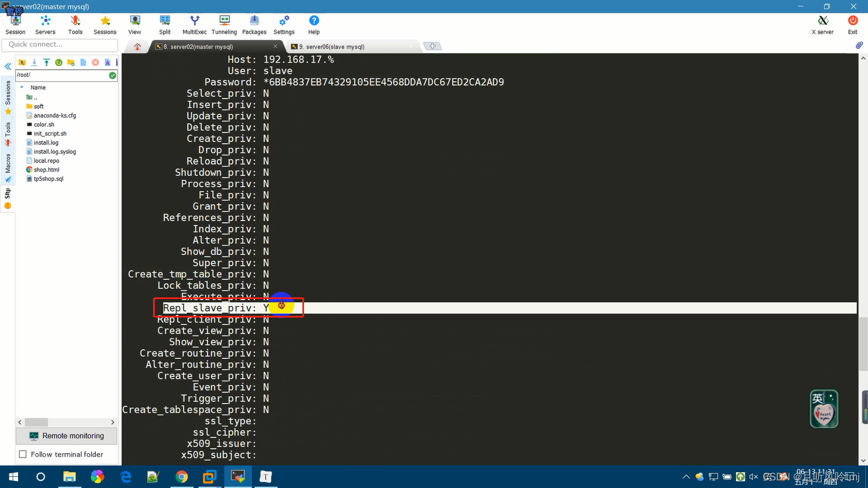Click the paperclip icon at top right

click(x=859, y=46)
